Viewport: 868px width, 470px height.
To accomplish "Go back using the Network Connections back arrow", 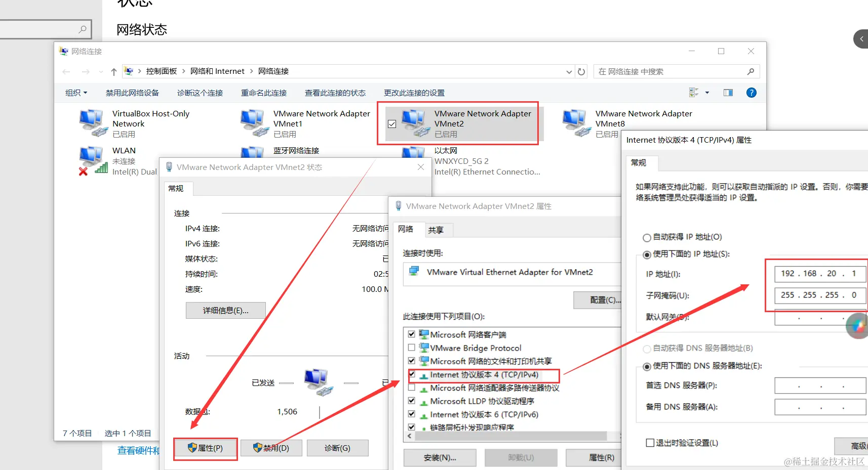I will click(x=66, y=72).
